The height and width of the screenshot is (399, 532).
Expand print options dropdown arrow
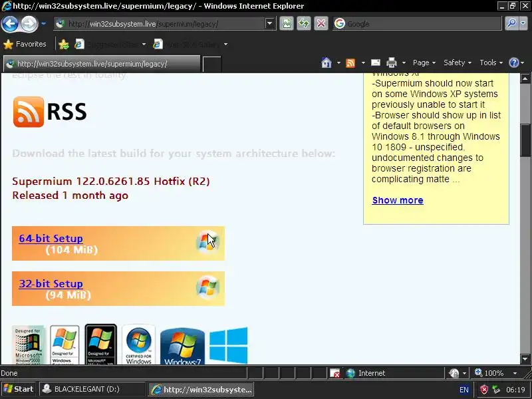click(x=404, y=63)
